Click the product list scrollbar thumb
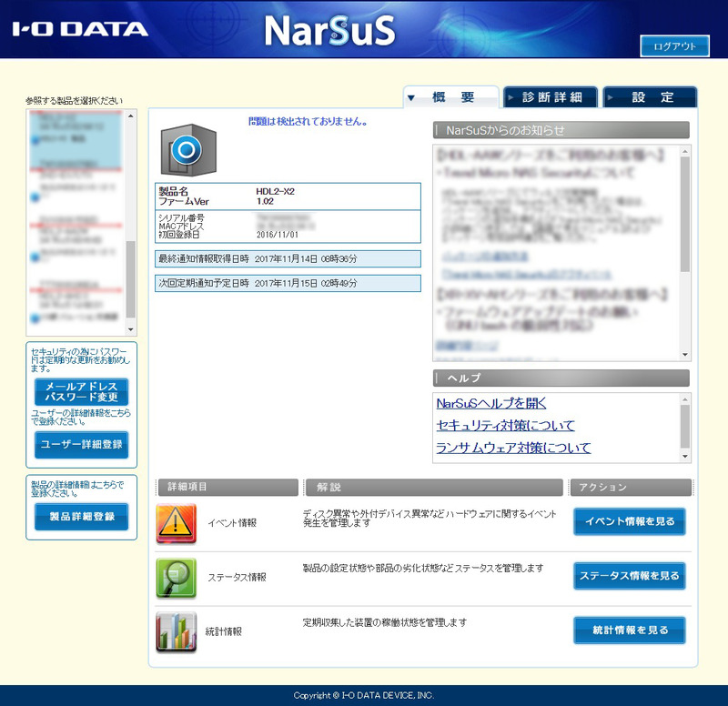 (131, 279)
